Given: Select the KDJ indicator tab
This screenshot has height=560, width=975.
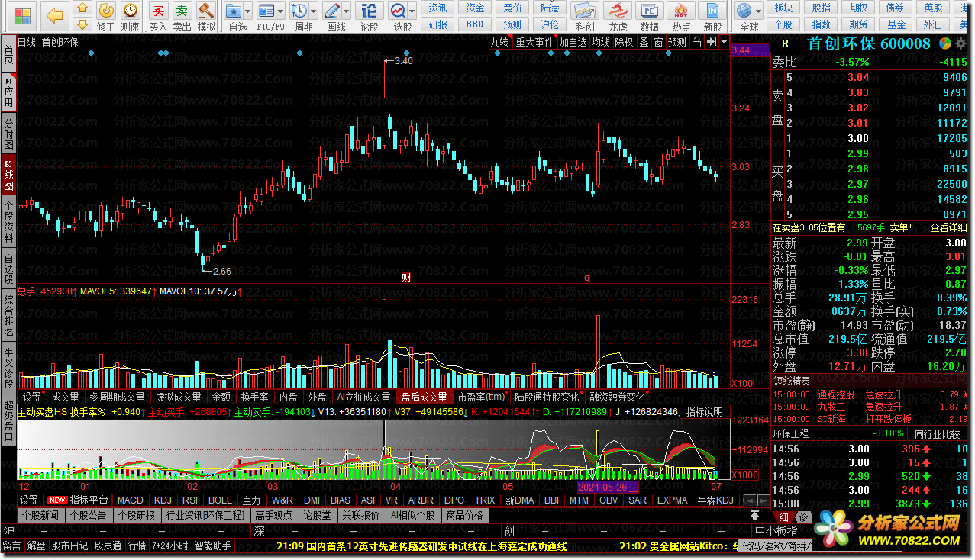Looking at the screenshot, I should tap(163, 500).
